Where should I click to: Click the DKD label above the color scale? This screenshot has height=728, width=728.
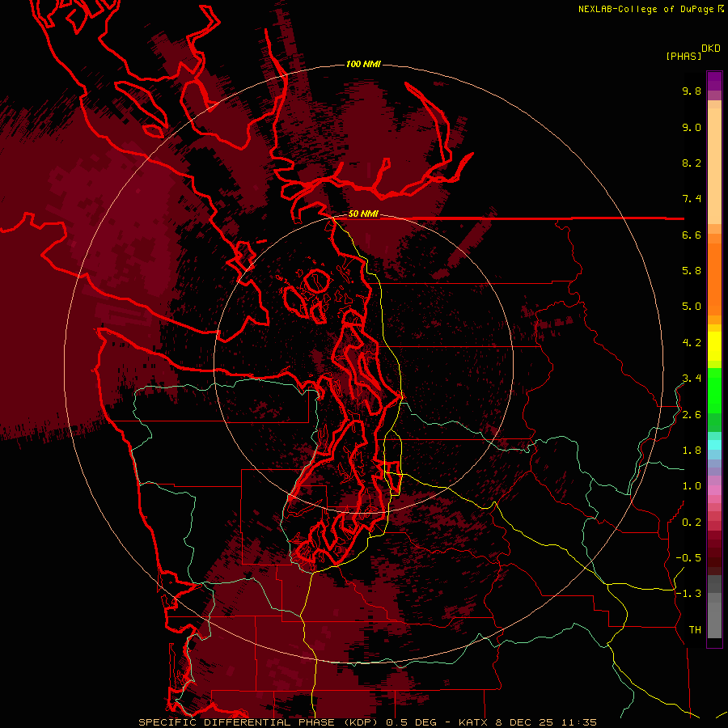(711, 49)
